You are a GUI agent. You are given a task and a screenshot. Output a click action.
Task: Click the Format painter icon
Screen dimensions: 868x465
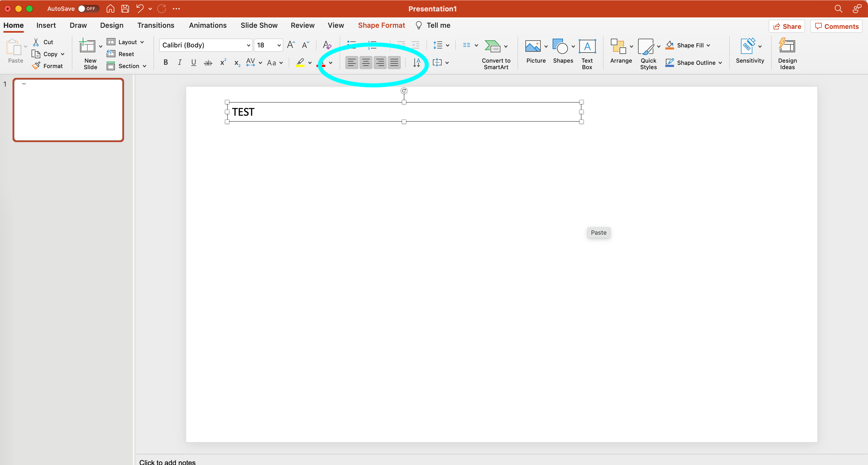[x=36, y=66]
